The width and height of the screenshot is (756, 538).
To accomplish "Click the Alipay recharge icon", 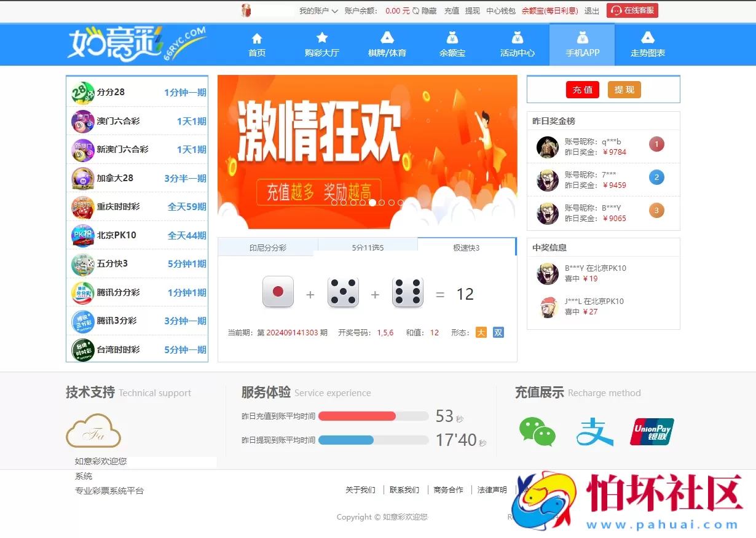I will click(x=594, y=432).
